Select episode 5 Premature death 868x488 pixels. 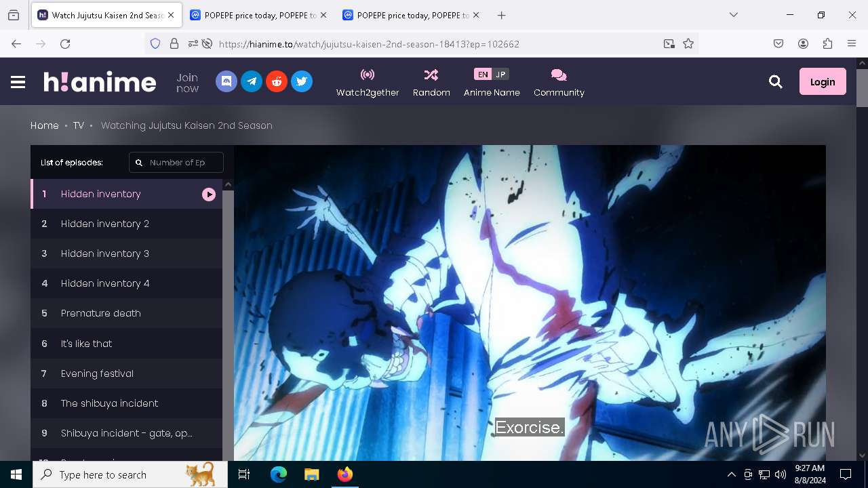tap(126, 313)
